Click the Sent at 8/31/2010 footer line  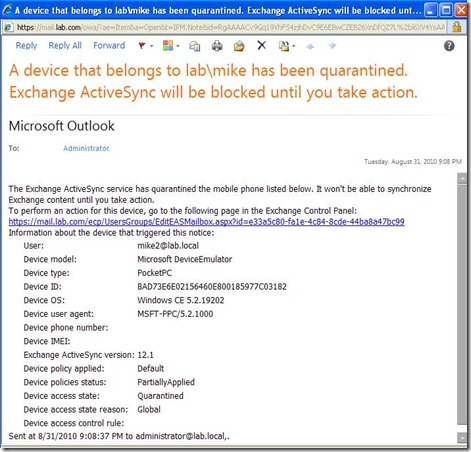tap(119, 436)
